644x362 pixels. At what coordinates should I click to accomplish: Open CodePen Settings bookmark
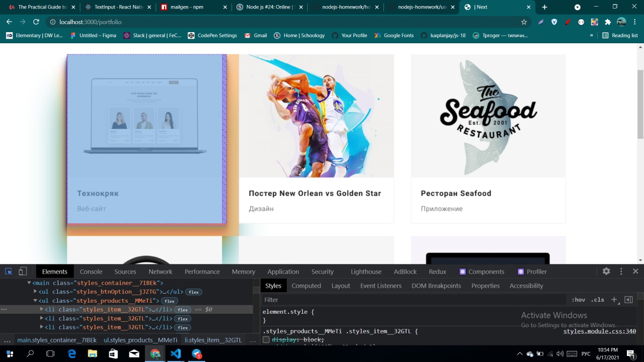click(212, 35)
